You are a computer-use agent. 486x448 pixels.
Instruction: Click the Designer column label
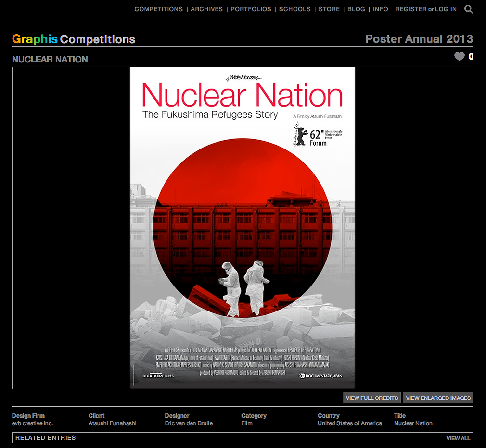point(177,415)
